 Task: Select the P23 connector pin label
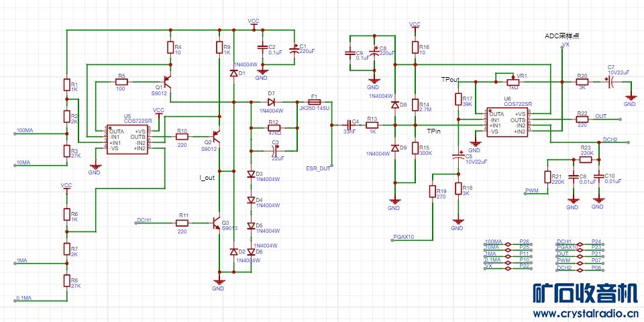click(596, 248)
